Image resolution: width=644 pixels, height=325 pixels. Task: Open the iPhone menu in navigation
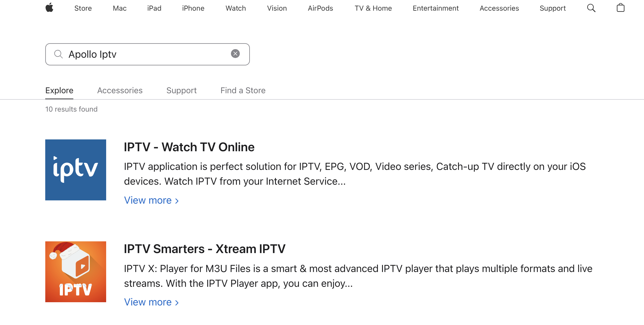[193, 8]
